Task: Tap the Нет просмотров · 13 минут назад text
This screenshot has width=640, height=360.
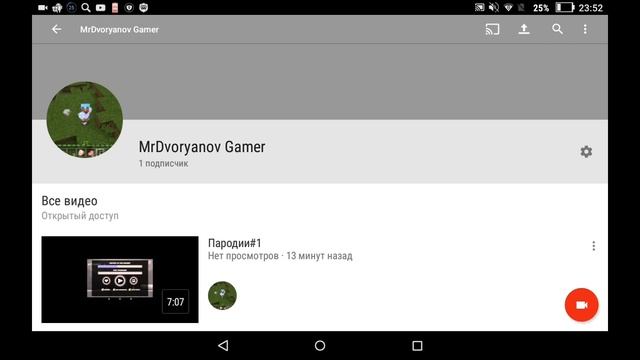Action: coord(280,256)
